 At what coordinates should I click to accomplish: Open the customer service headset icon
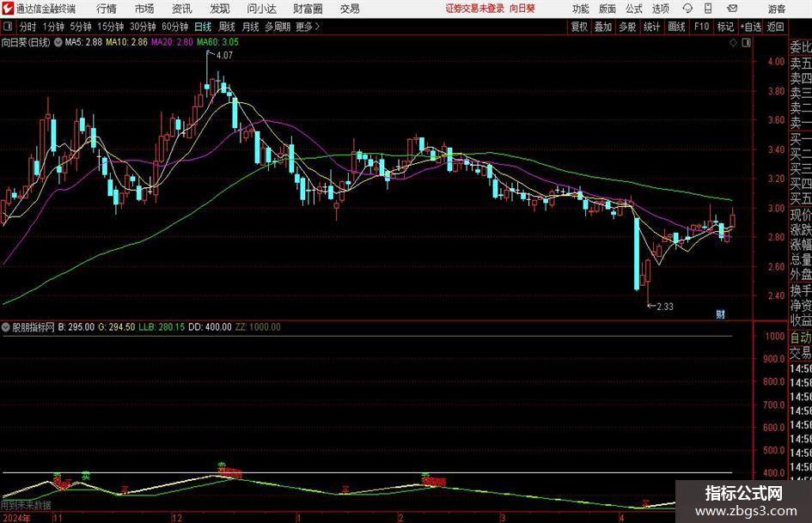pyautogui.click(x=687, y=9)
